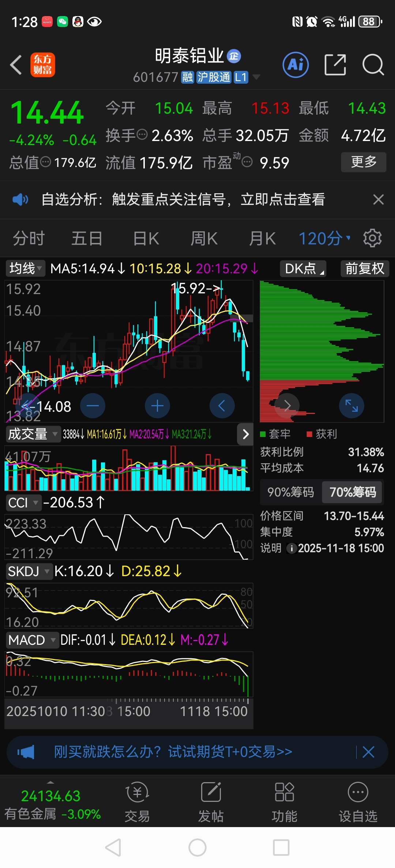Add stock via 设自选 icon
Viewport: 395px width, 868px height.
pos(358,802)
